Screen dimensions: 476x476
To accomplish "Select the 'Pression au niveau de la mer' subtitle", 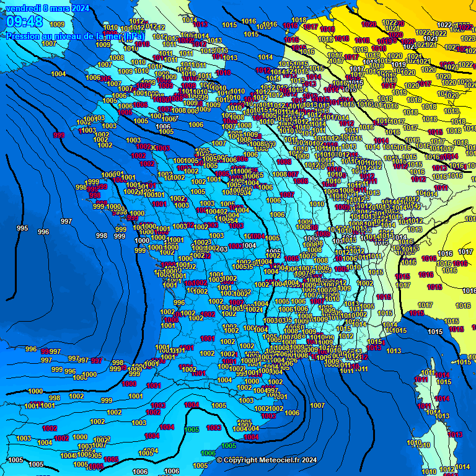I will click(x=76, y=36).
